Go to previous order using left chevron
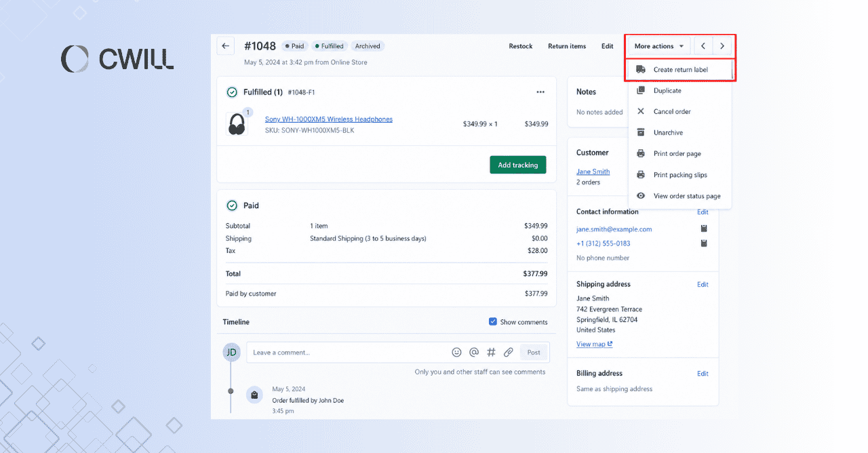 pos(703,46)
